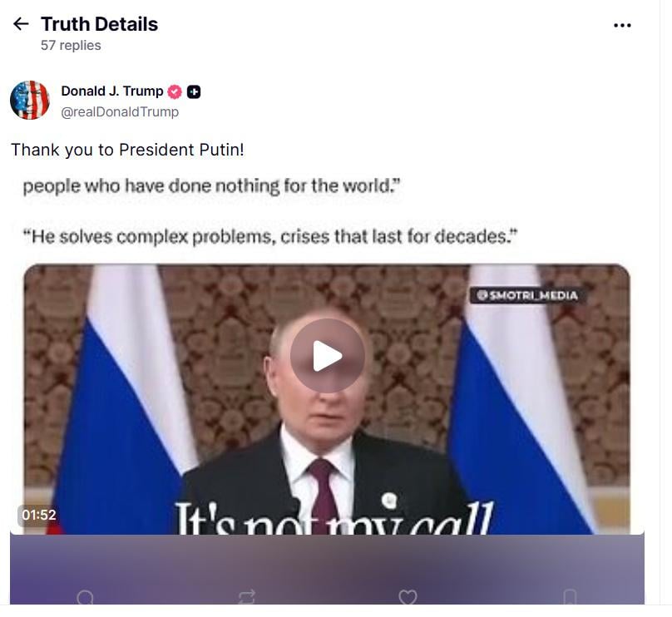The image size is (672, 617).
Task: Click the @SMOTRI_MEDIA watermark on the video
Action: [527, 295]
